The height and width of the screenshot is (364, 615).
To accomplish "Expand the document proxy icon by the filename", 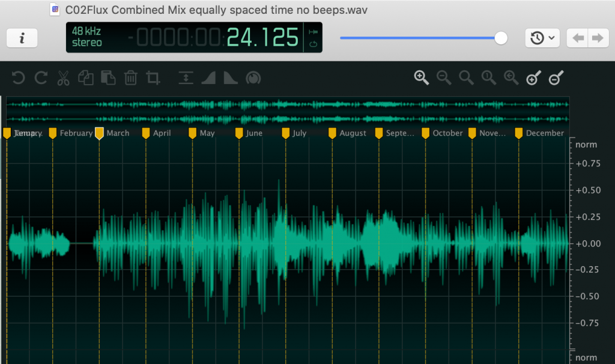I will (53, 9).
